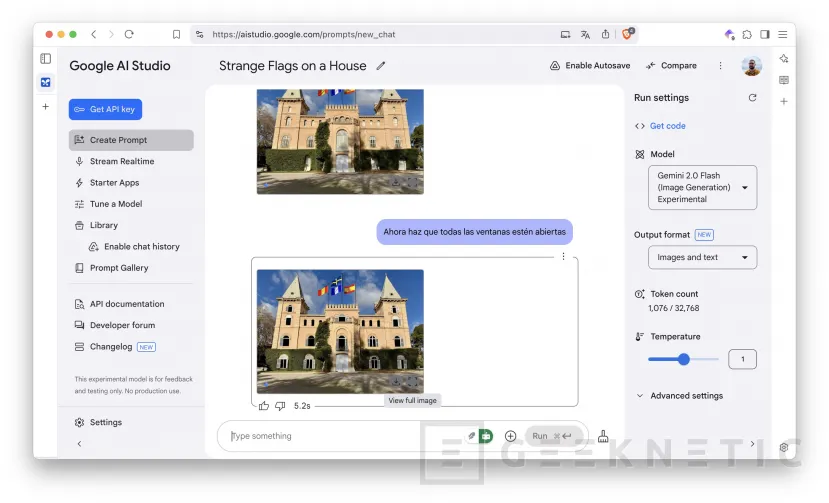This screenshot has height=503, width=829.
Task: Open the right sidebar sparkle icon
Action: 784,59
